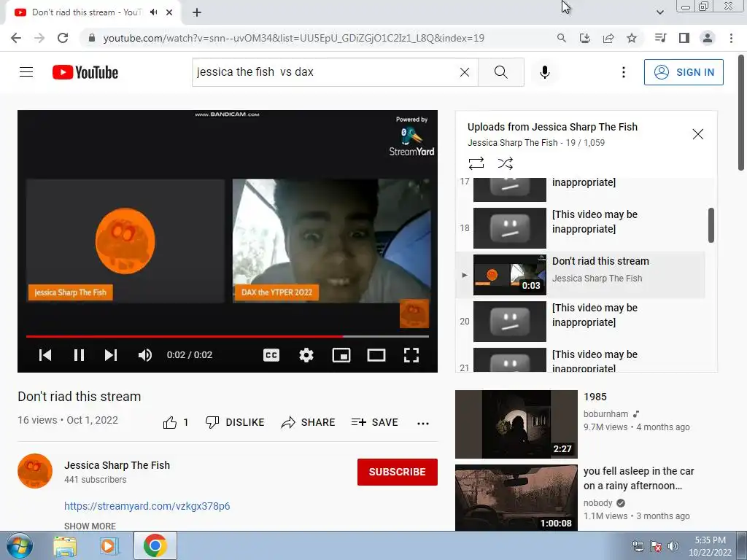This screenshot has height=560, width=747.
Task: Toggle closed captions CC
Action: coord(271,355)
